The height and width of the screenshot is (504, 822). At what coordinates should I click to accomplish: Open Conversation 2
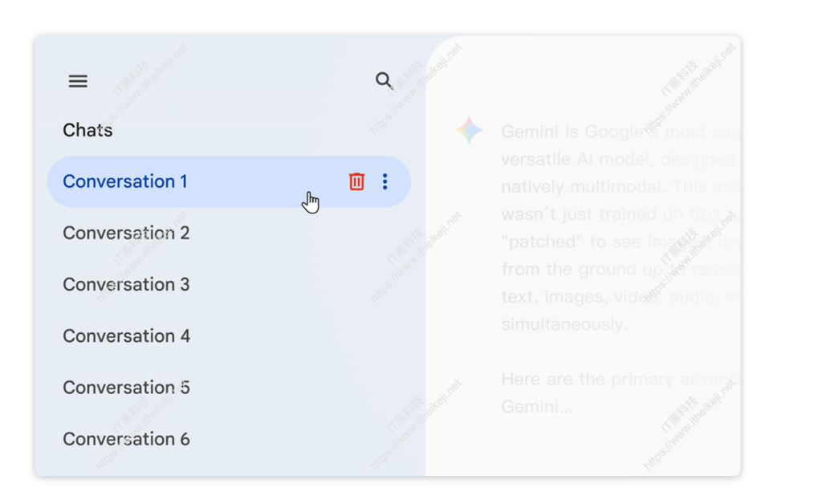pos(126,233)
